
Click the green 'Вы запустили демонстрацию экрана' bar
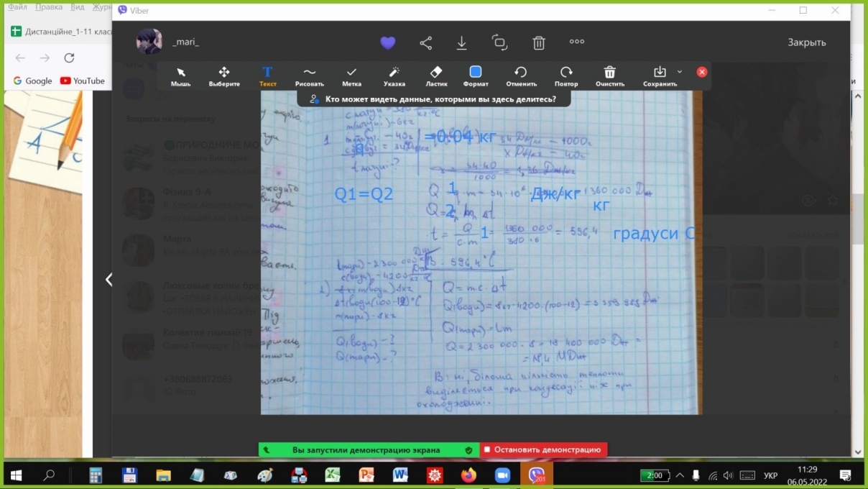[x=368, y=449]
